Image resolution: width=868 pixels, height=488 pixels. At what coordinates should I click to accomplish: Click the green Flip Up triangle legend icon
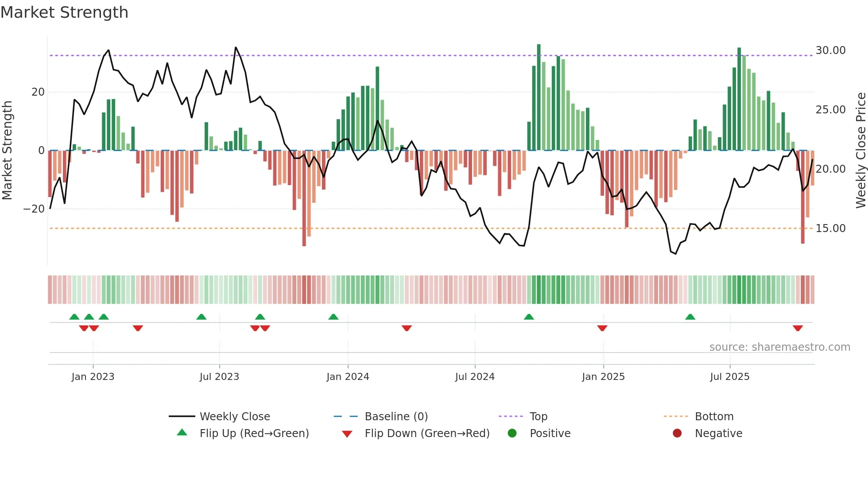[x=182, y=433]
